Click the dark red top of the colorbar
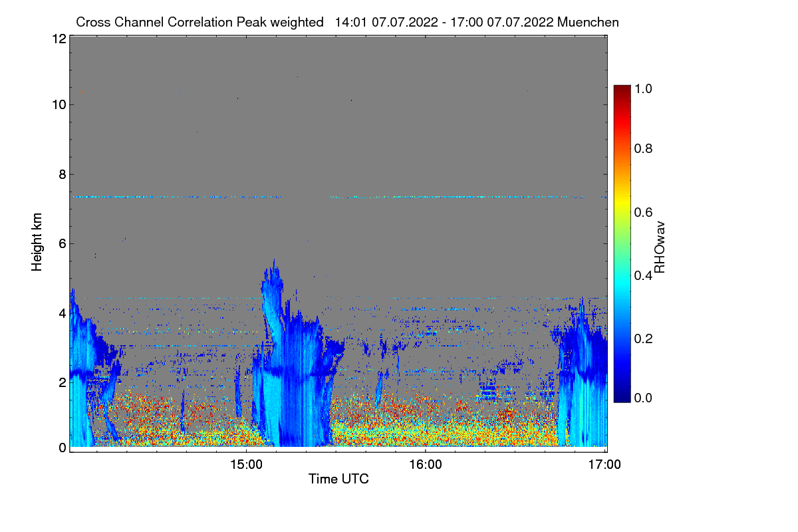This screenshot has height=532, width=798. pos(622,92)
